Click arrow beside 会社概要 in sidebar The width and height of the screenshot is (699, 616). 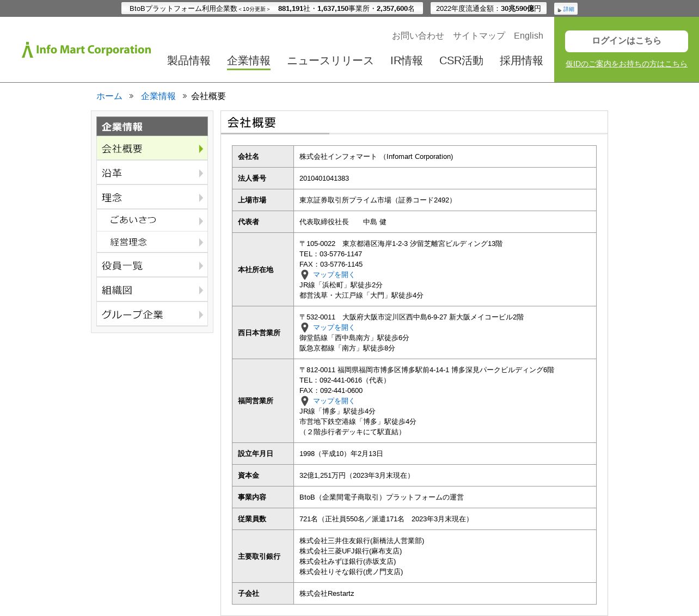[x=201, y=149]
